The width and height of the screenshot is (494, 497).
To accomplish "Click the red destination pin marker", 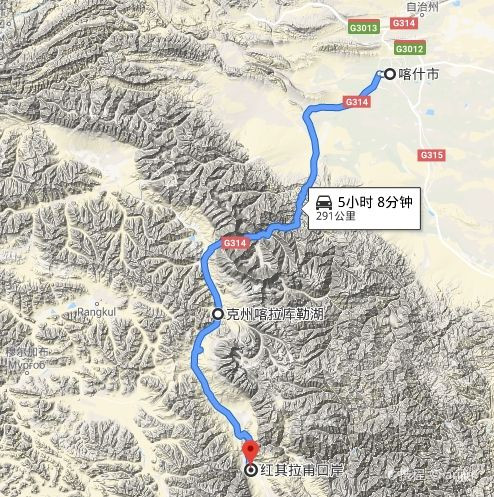I will [251, 451].
